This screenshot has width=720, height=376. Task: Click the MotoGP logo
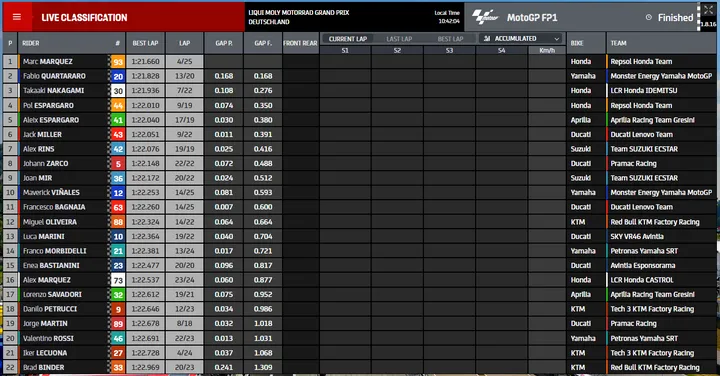[485, 17]
